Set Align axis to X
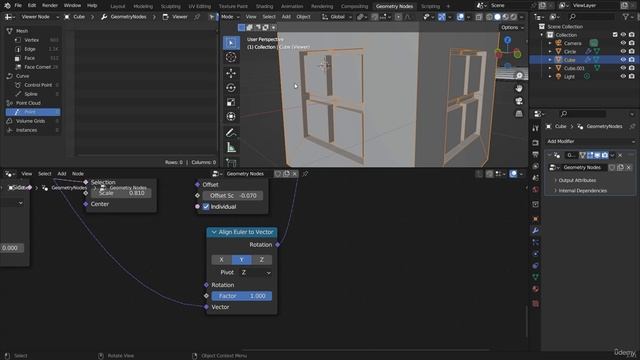640x360 pixels. click(x=222, y=260)
